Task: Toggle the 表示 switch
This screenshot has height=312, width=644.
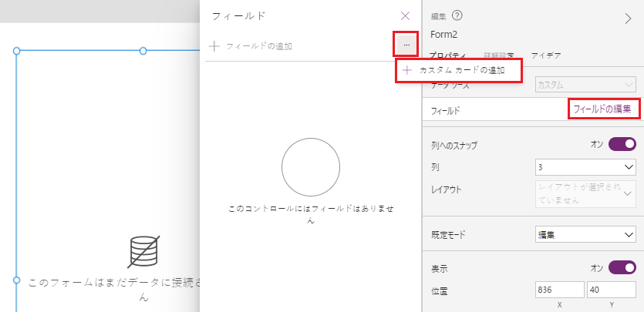Action: pos(622,268)
